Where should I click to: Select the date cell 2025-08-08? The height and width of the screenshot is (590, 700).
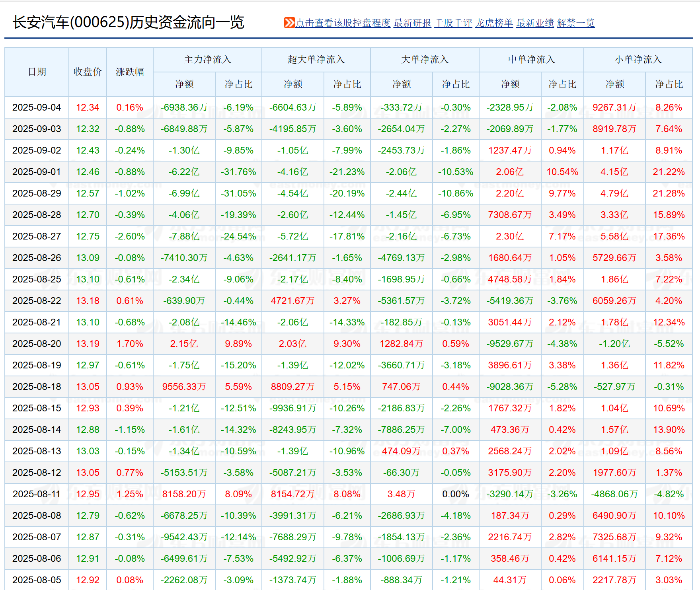(37, 516)
